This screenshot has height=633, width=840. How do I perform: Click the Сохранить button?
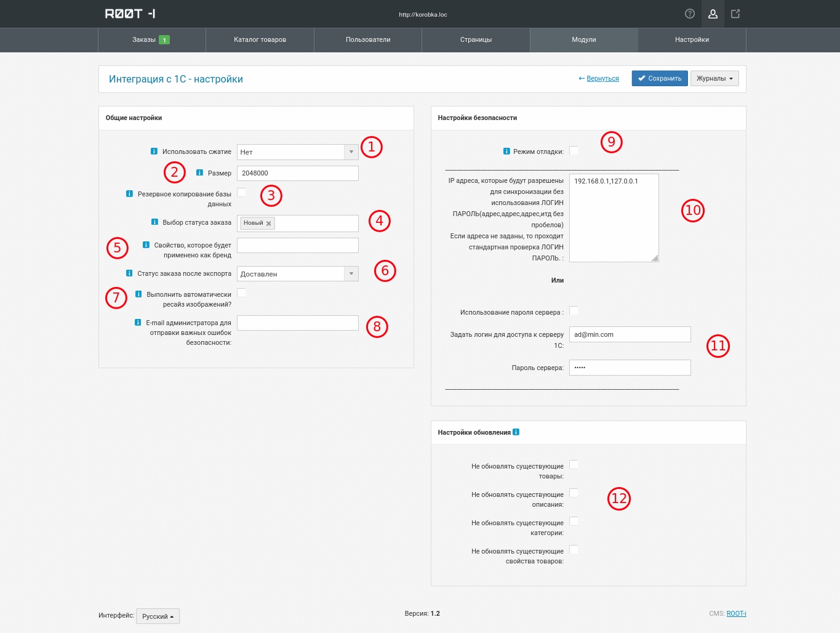click(660, 78)
